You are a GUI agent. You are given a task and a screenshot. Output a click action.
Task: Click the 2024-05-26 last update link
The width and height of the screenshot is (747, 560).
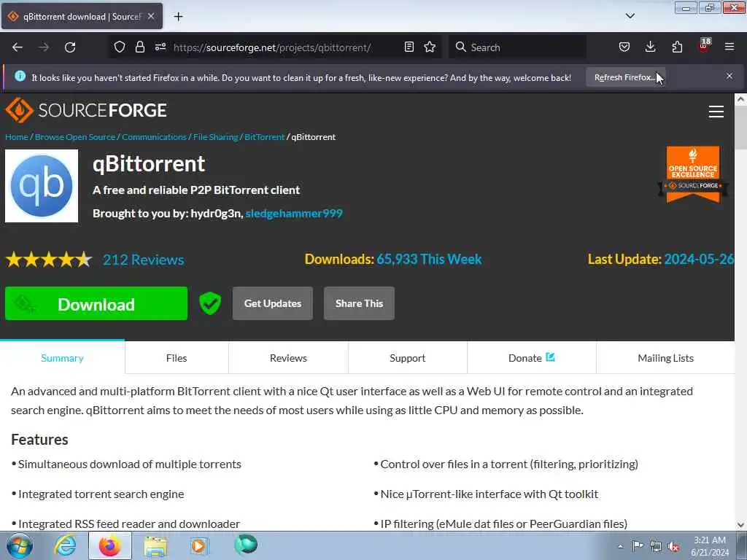699,259
